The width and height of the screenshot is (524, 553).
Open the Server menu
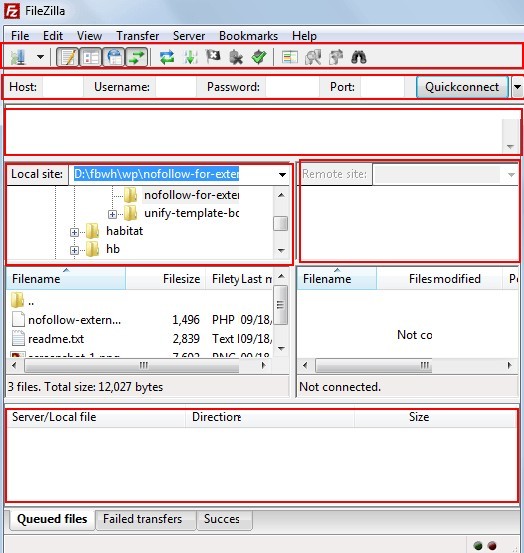click(189, 36)
